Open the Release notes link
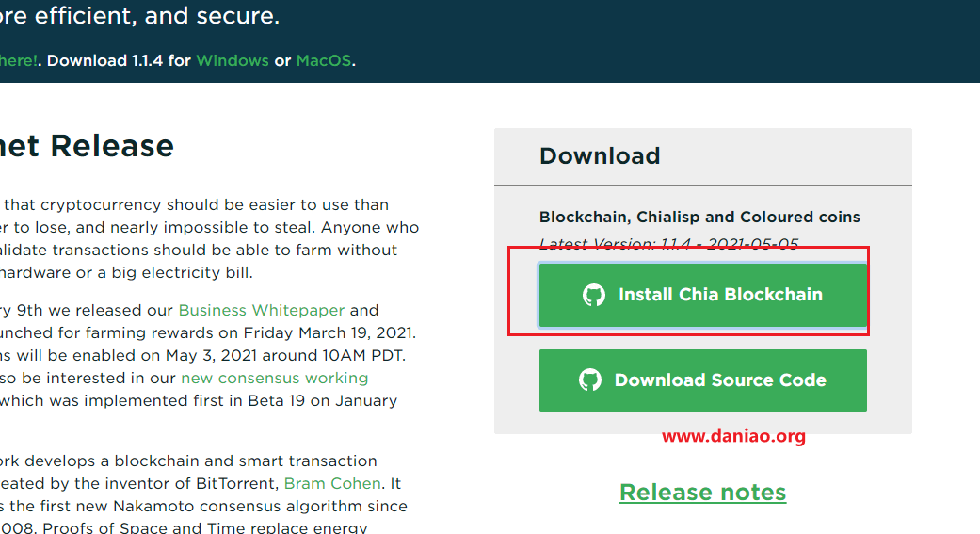Screen dimensions: 980x534 pyautogui.click(x=702, y=493)
